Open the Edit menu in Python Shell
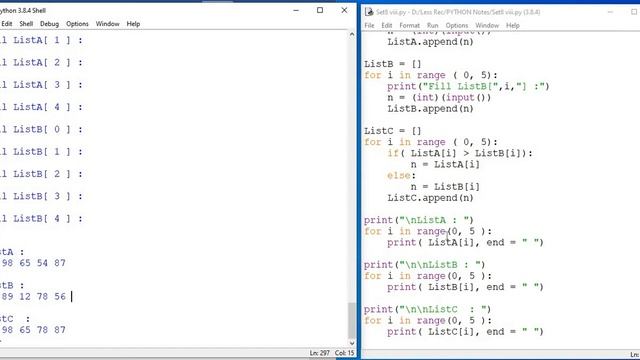Screen dimensions: 640x360 (x=7, y=24)
